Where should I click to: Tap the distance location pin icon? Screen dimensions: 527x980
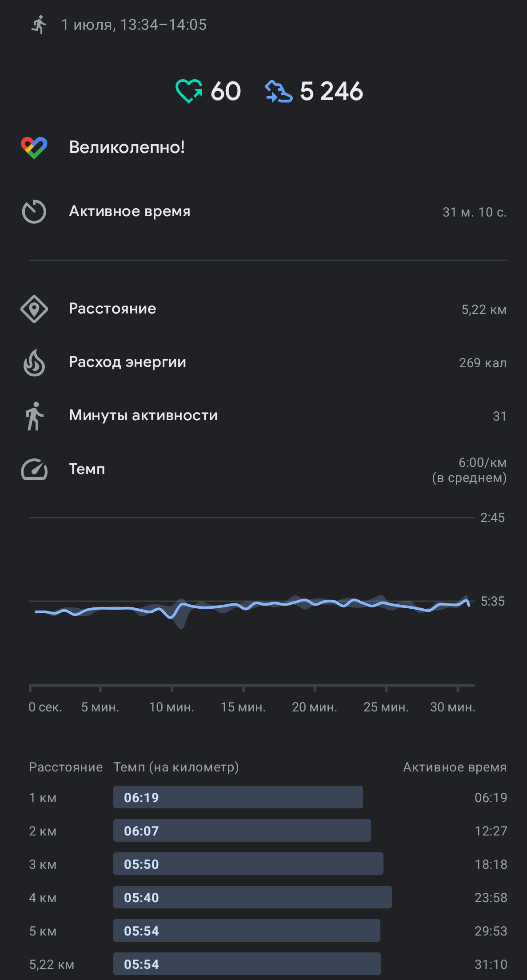click(34, 309)
